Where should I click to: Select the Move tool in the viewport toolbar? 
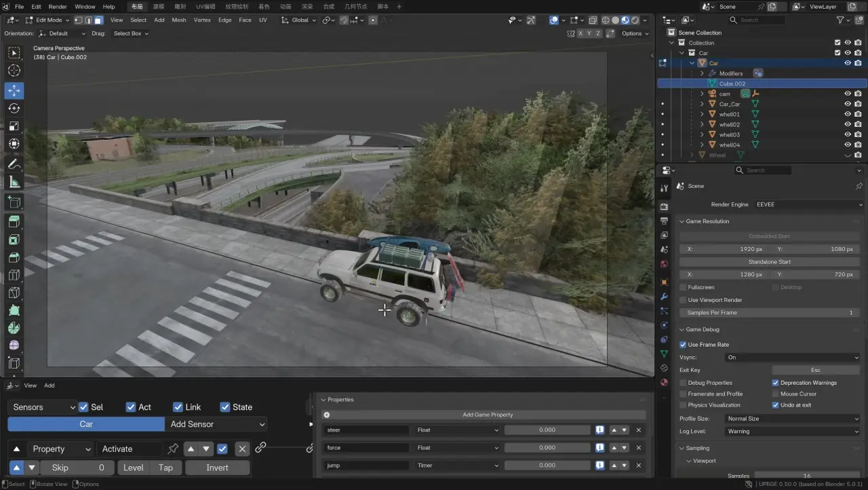pyautogui.click(x=14, y=90)
